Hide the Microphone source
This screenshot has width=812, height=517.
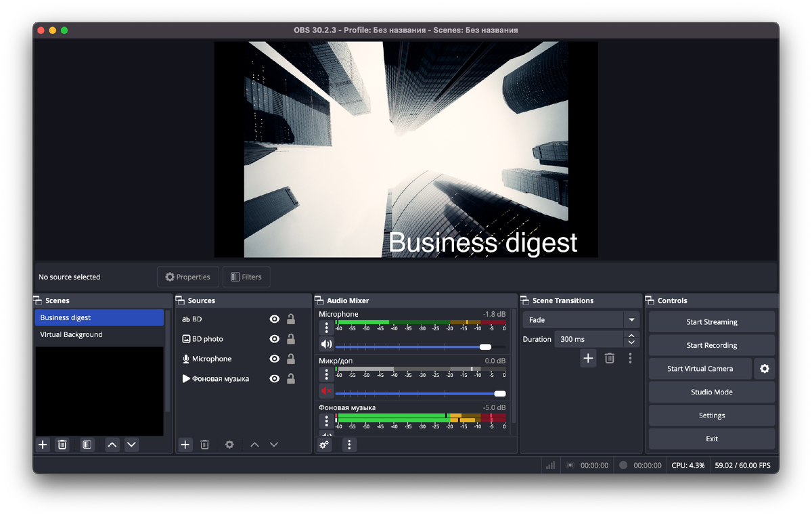click(x=274, y=359)
